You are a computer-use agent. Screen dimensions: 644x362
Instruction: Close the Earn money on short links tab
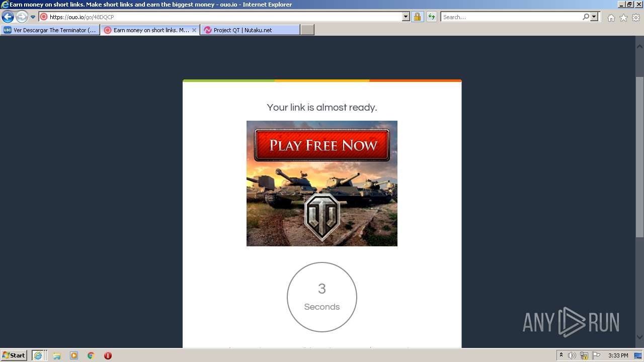click(x=194, y=30)
